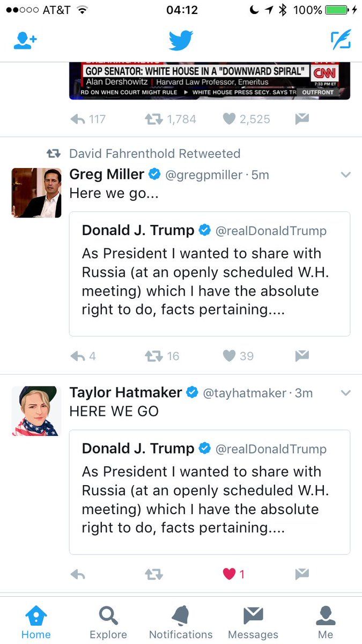
Task: Tap the compose tweet quill icon
Action: 341,40
